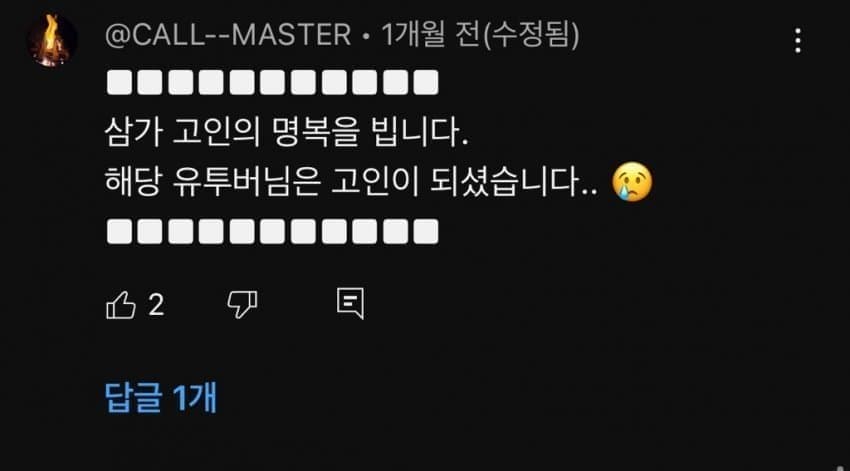This screenshot has width=850, height=471.
Task: Open the reply speech-bubble icon
Action: (x=350, y=304)
